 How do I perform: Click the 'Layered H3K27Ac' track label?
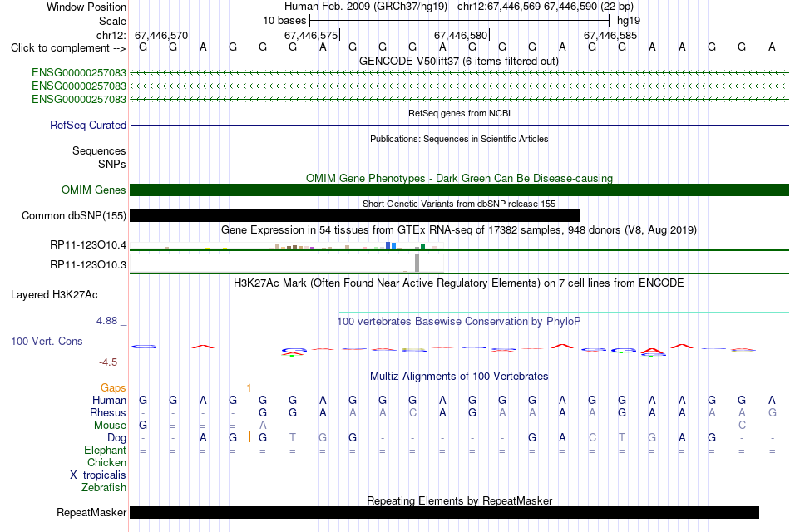coord(54,295)
